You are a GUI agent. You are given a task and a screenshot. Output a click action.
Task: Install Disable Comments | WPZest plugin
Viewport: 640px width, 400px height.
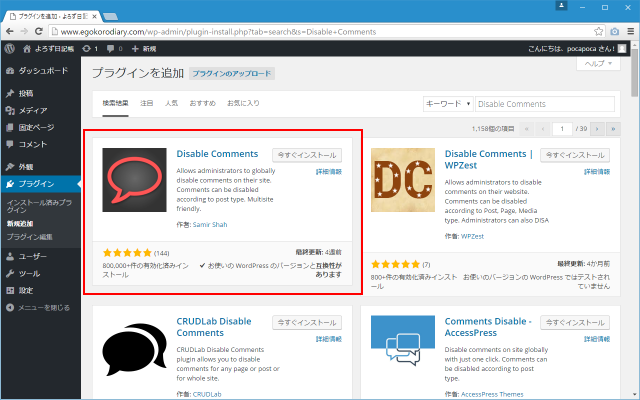(575, 155)
